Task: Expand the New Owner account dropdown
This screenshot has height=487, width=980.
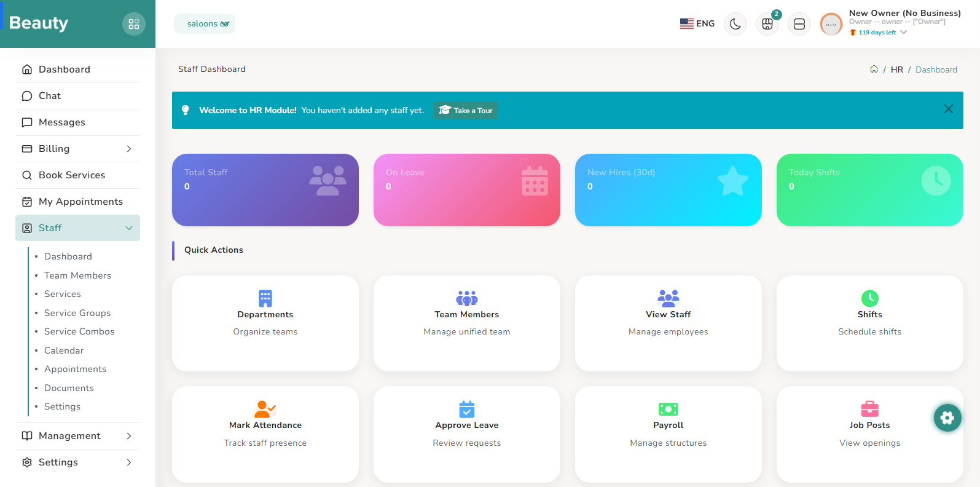Action: 904,33
